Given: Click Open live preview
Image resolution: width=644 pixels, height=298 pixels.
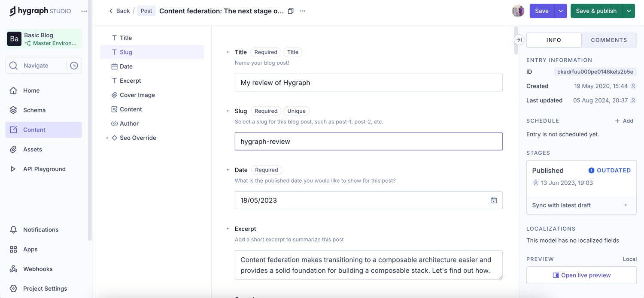Looking at the screenshot, I should pos(581,275).
